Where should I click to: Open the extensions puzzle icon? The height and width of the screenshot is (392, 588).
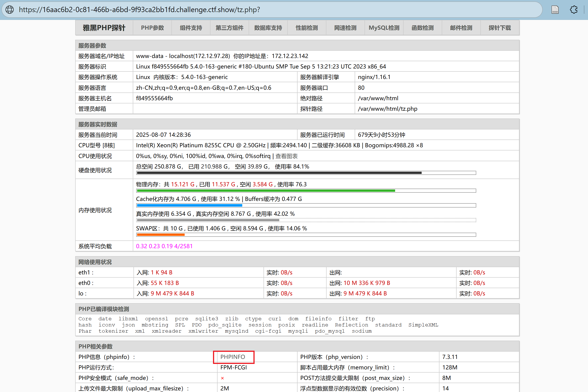pyautogui.click(x=573, y=10)
